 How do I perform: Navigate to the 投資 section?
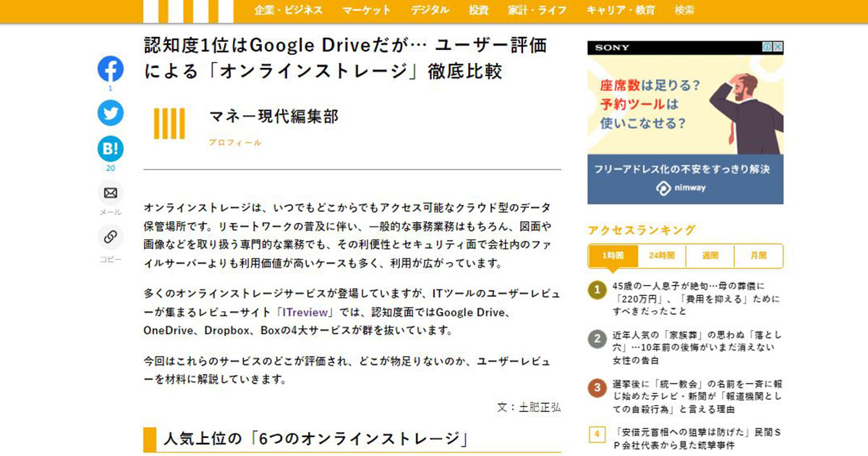[x=479, y=10]
